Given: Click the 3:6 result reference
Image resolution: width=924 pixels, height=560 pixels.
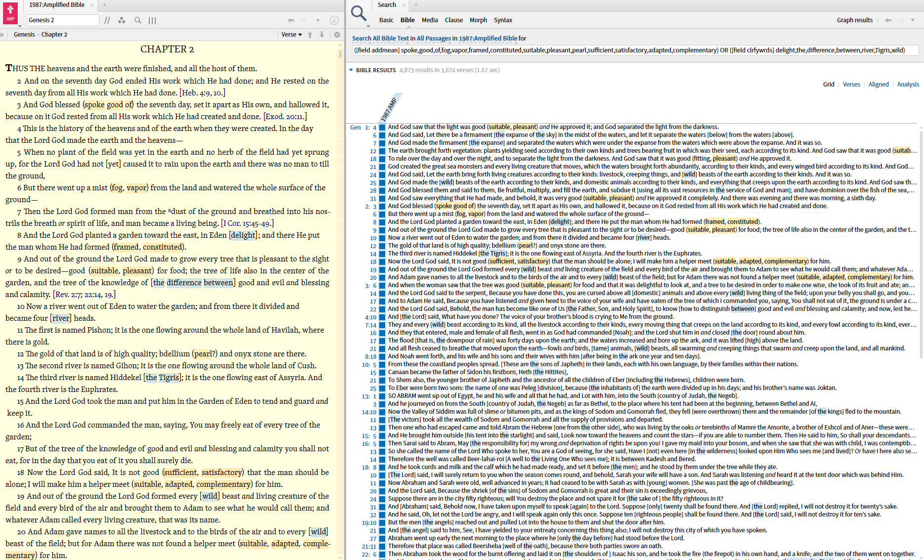Looking at the screenshot, I should click(371, 286).
